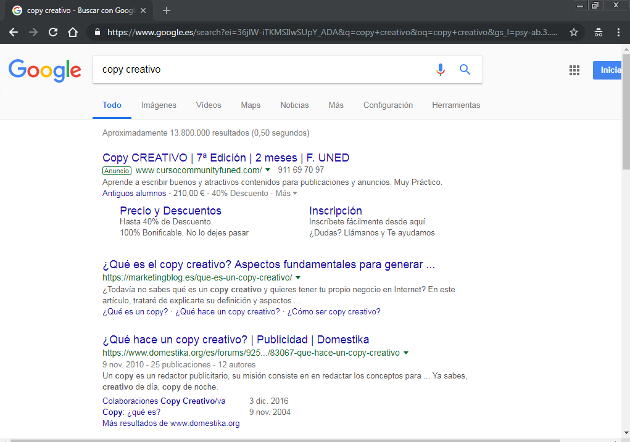
Task: Click the magnifying glass search icon
Action: point(465,70)
